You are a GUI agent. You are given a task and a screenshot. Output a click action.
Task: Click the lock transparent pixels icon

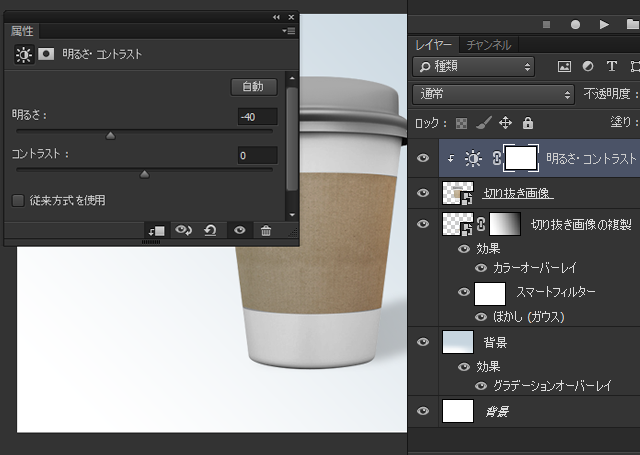click(x=461, y=123)
